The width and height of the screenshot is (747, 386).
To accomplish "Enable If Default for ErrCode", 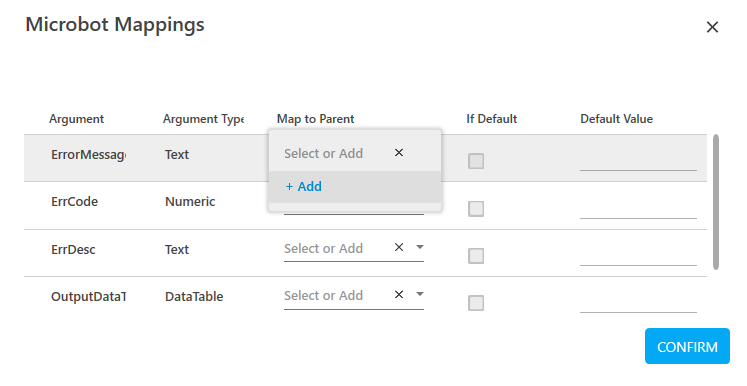I will click(x=476, y=209).
